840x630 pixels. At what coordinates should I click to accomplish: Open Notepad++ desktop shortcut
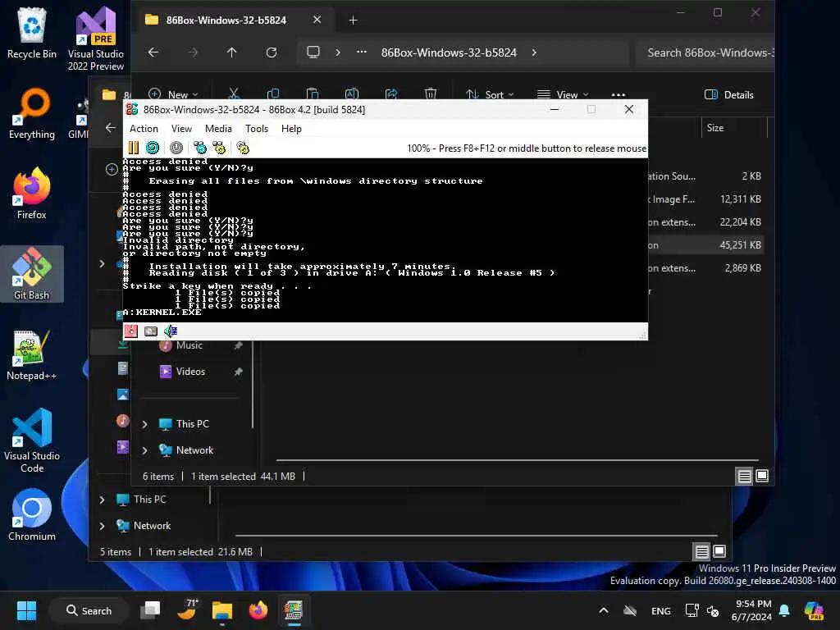tap(32, 354)
